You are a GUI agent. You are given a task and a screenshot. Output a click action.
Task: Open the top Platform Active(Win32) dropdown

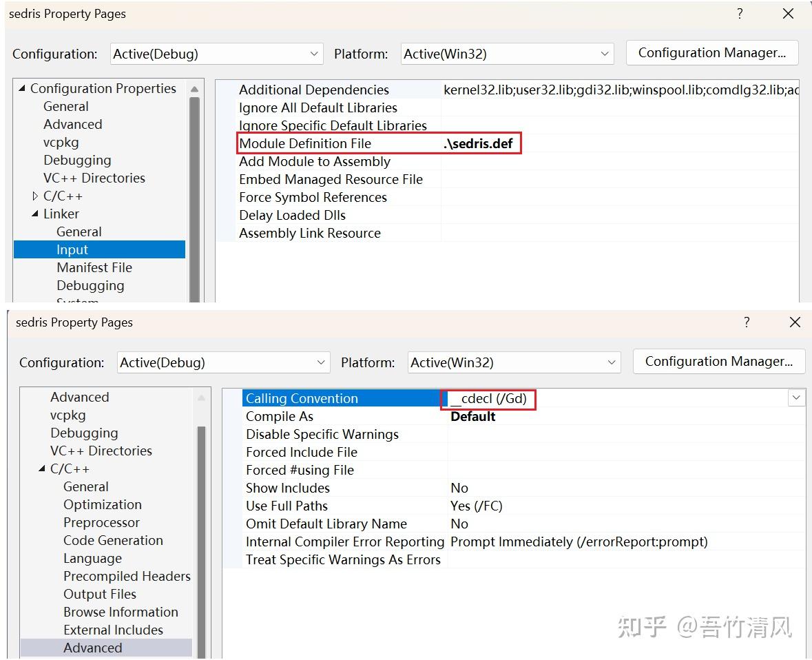pos(507,54)
